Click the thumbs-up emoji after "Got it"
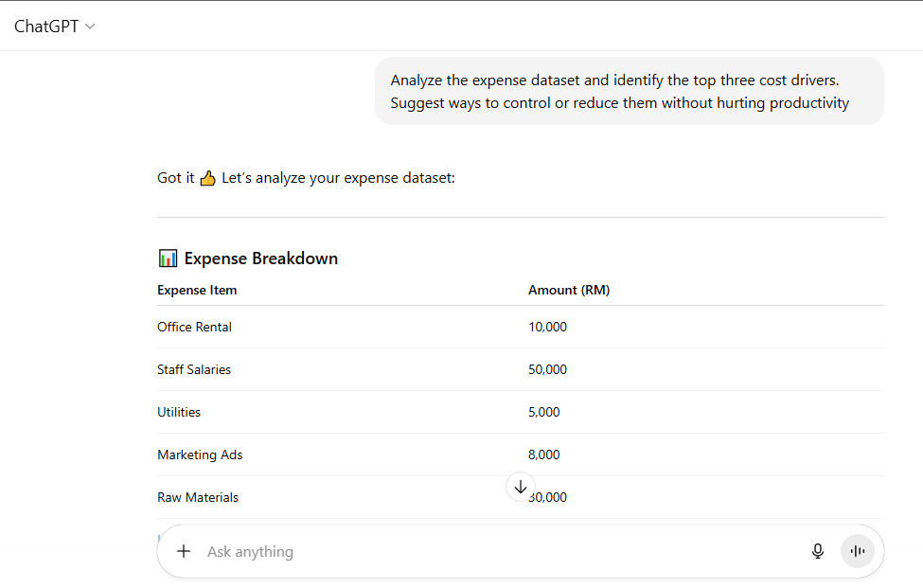The height and width of the screenshot is (588, 923). pyautogui.click(x=208, y=178)
